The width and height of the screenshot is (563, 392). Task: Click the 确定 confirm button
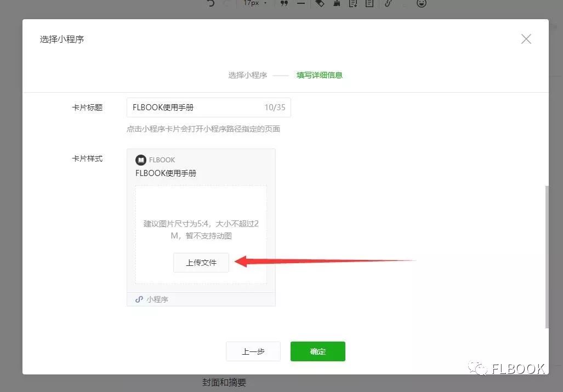pos(318,351)
